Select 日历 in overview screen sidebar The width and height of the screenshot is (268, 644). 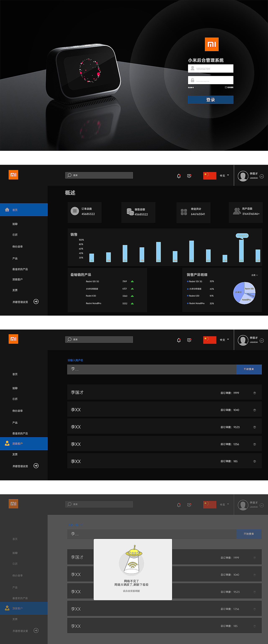15,235
